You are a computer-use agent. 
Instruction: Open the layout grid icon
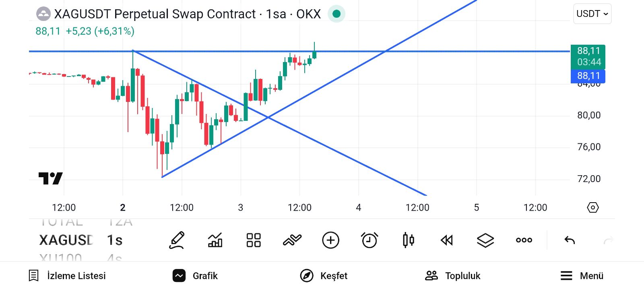coord(254,240)
